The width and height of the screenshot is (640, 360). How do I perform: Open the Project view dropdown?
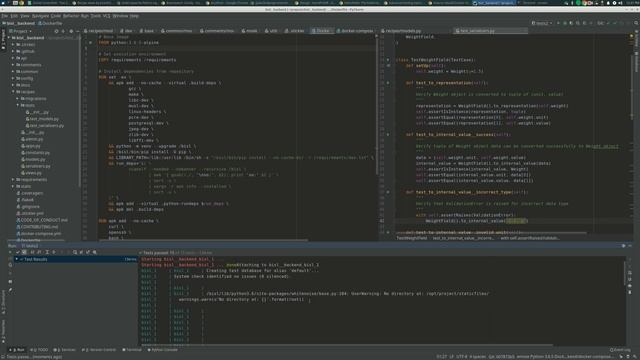(20, 31)
